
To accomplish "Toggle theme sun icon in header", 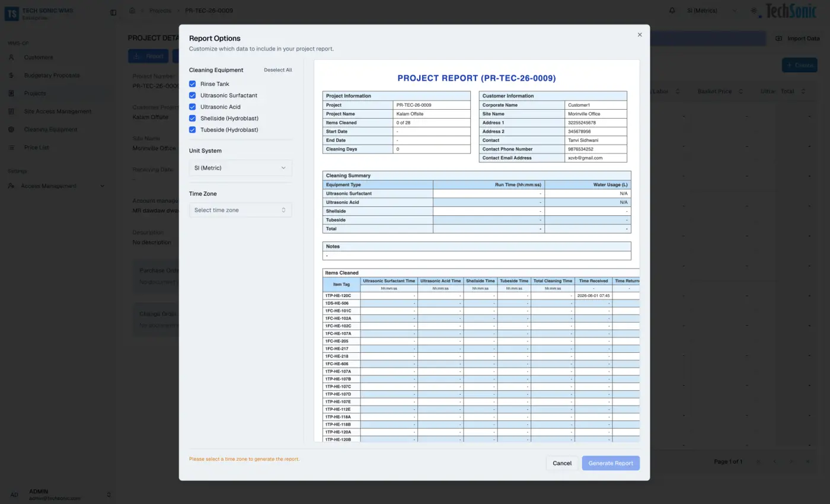I will [x=754, y=11].
